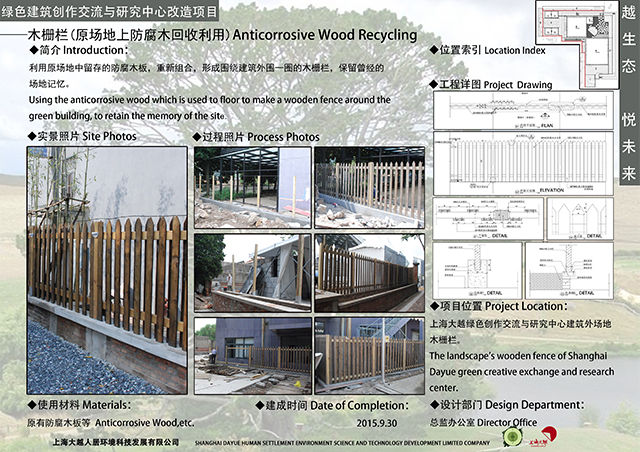
Task: Open process photo of fence along brick wall
Action: (x=370, y=273)
